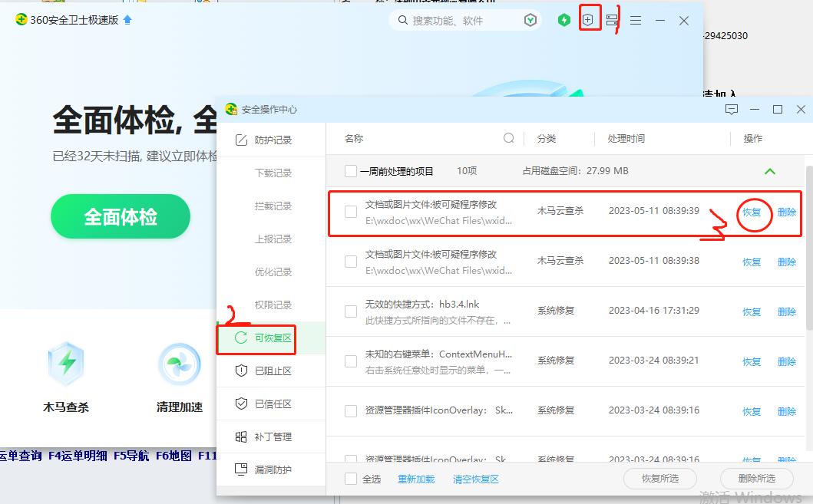Switch to 可恢复区 section

(271, 338)
